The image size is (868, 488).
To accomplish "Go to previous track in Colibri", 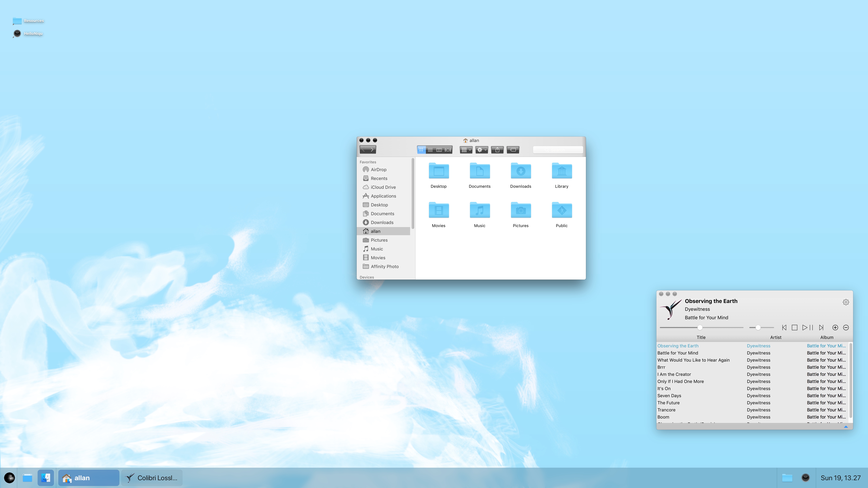I will [x=784, y=327].
